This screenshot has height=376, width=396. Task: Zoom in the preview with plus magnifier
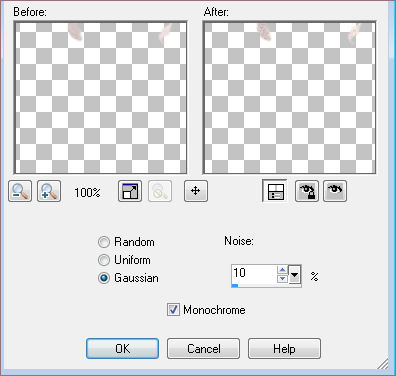point(49,191)
